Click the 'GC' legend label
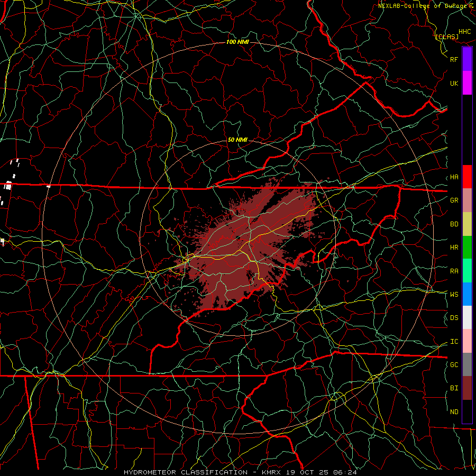Viewport: 476px width, 476px height. click(454, 364)
